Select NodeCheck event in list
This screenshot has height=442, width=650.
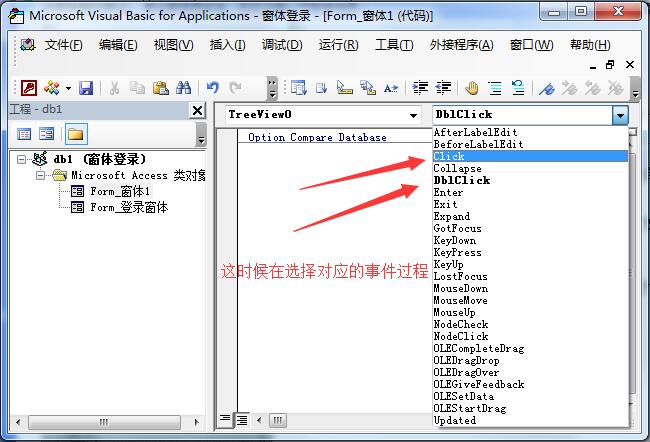tap(530, 324)
